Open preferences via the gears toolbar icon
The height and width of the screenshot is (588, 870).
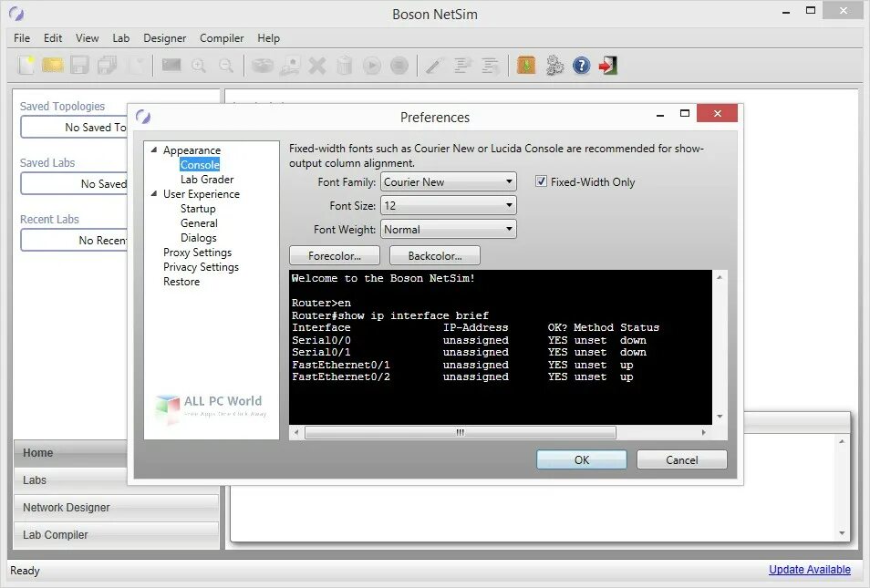point(554,66)
